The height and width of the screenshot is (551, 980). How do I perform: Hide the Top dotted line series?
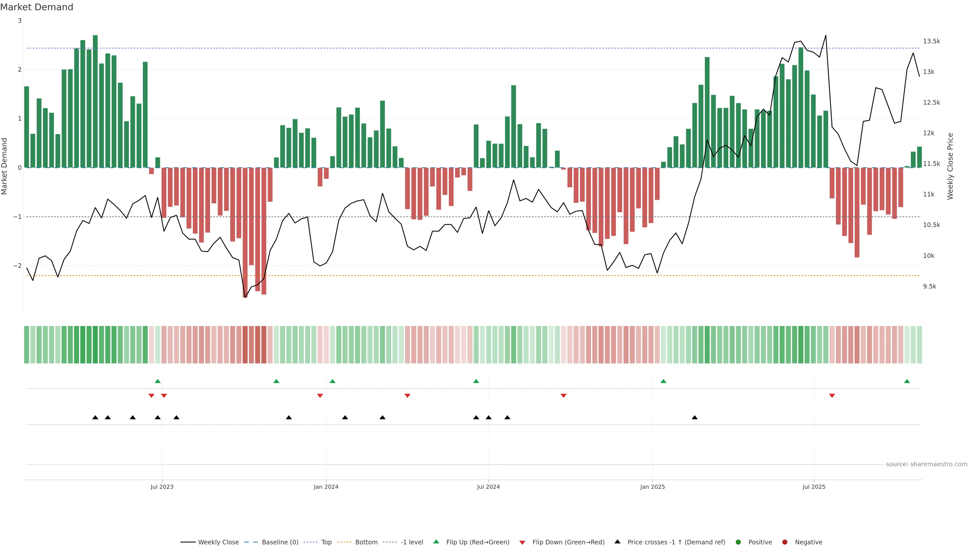pyautogui.click(x=326, y=542)
